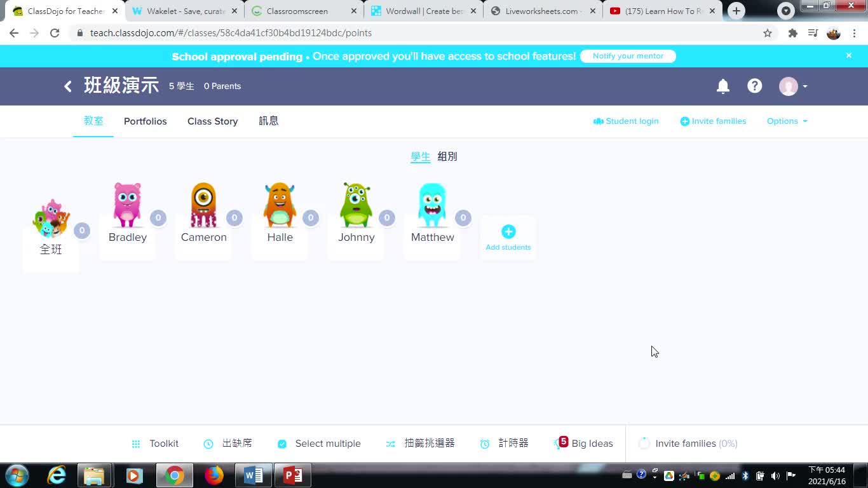The image size is (868, 488).
Task: Select the 全班 whole class group avatar
Action: (51, 218)
